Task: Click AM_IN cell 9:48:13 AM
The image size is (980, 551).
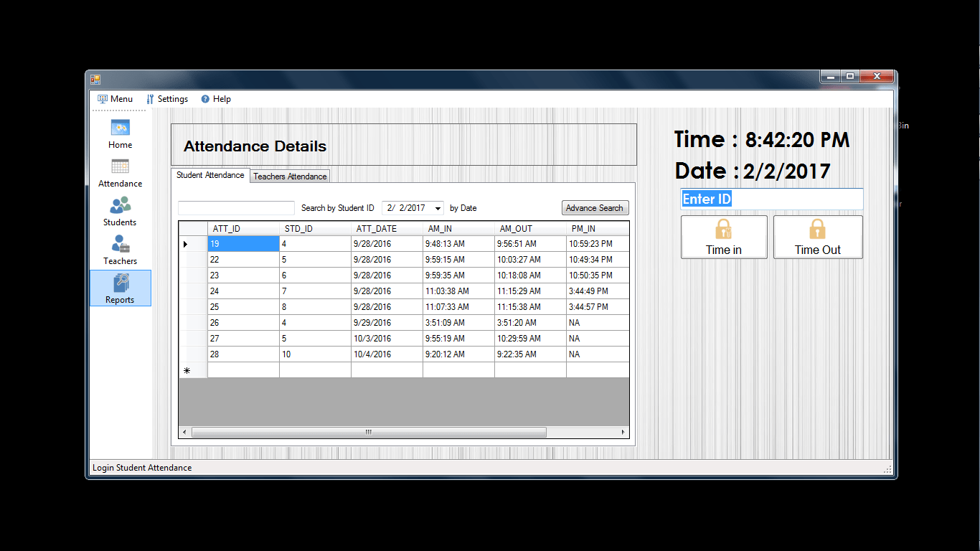Action: point(458,244)
